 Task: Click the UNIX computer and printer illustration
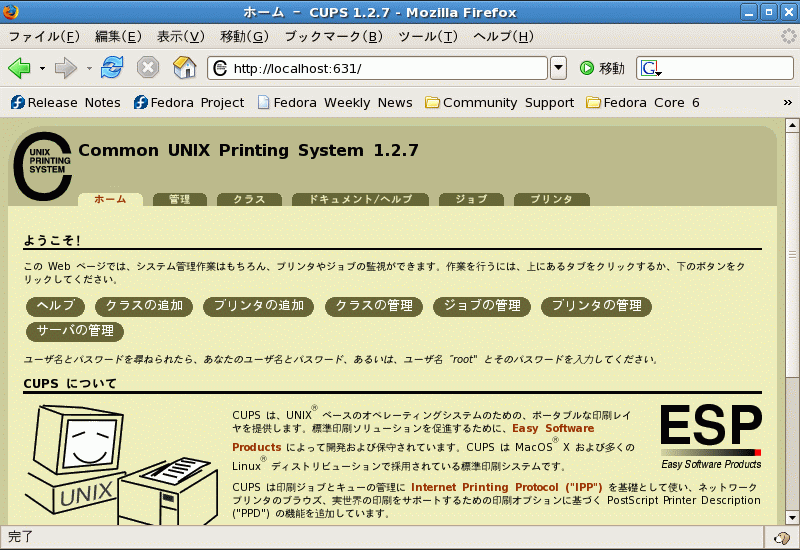(x=121, y=465)
